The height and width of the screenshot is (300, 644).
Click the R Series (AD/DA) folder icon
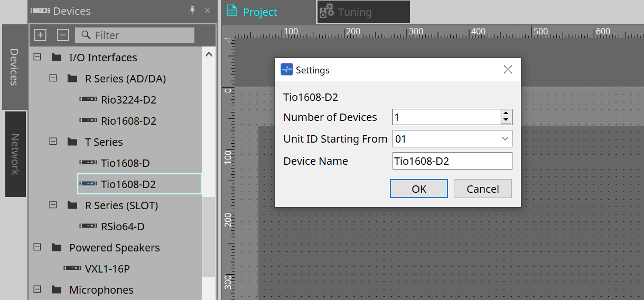[72, 78]
